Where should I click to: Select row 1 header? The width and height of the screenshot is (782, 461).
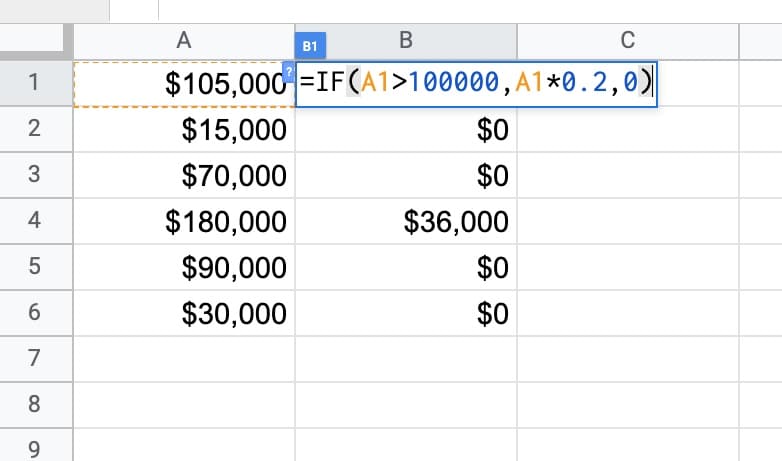pos(36,83)
